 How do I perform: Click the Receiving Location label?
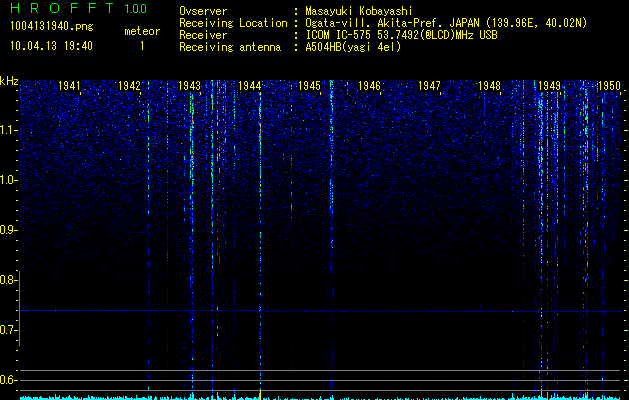[x=233, y=23]
